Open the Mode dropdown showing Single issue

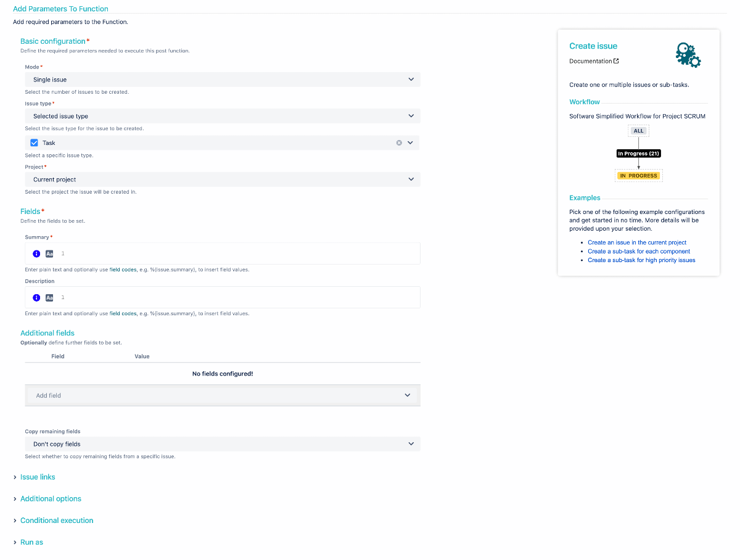click(x=223, y=80)
